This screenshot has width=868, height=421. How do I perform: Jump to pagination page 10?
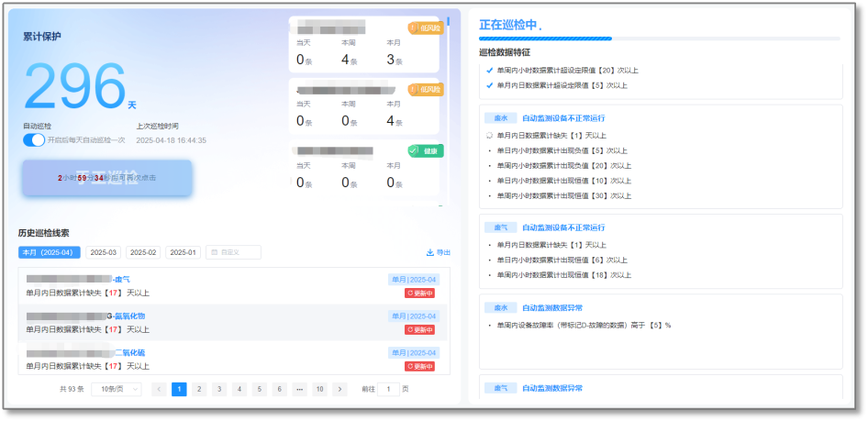tap(319, 389)
